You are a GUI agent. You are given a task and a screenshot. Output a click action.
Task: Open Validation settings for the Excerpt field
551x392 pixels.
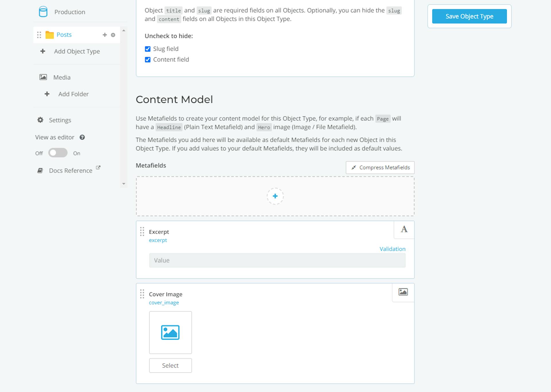[x=392, y=249]
